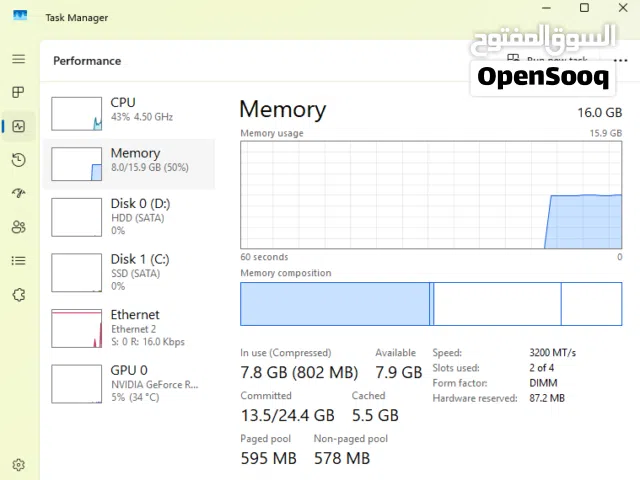Click the Ethernet mini graph thumbnail
The width and height of the screenshot is (640, 480).
tap(76, 328)
